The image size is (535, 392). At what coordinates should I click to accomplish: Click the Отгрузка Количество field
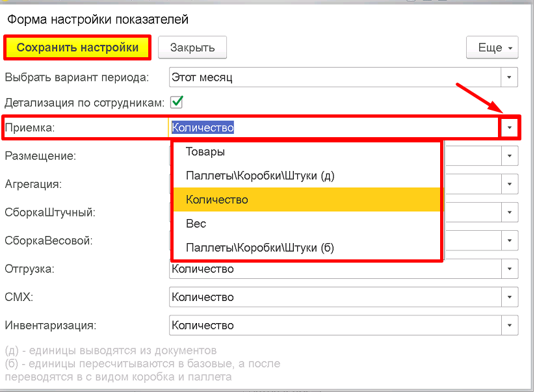(335, 269)
